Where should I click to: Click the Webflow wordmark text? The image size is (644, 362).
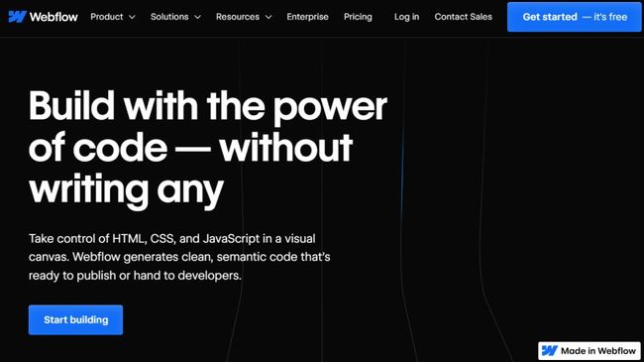point(54,17)
